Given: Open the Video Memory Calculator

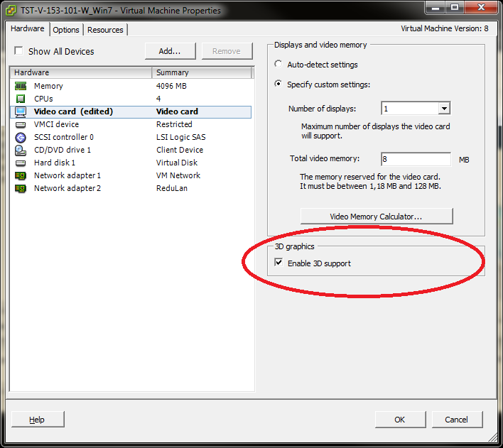Looking at the screenshot, I should [376, 216].
